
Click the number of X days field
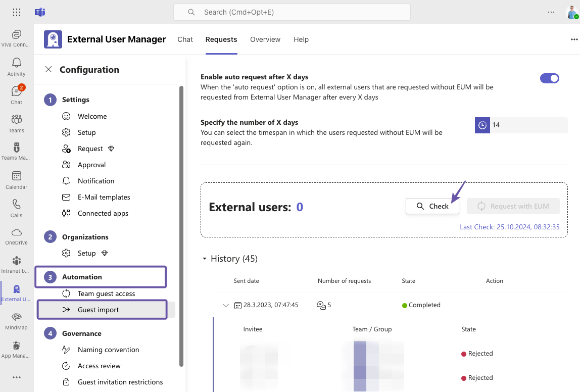(528, 125)
